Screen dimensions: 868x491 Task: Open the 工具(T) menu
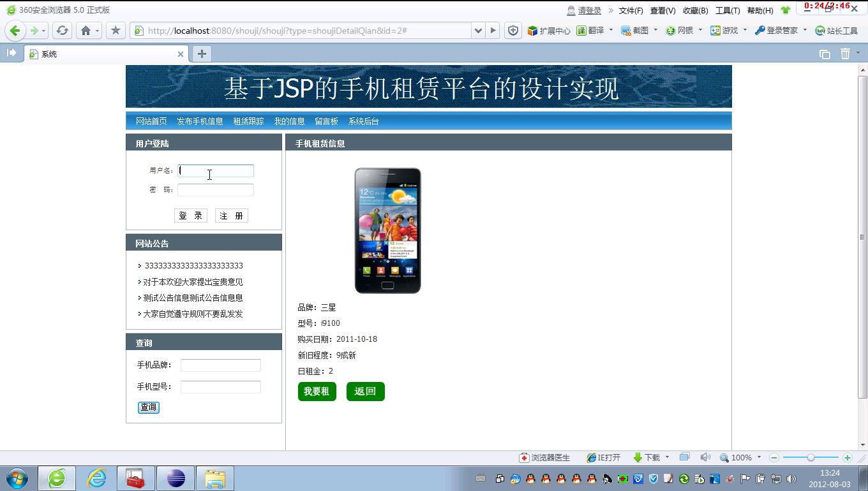click(x=728, y=10)
